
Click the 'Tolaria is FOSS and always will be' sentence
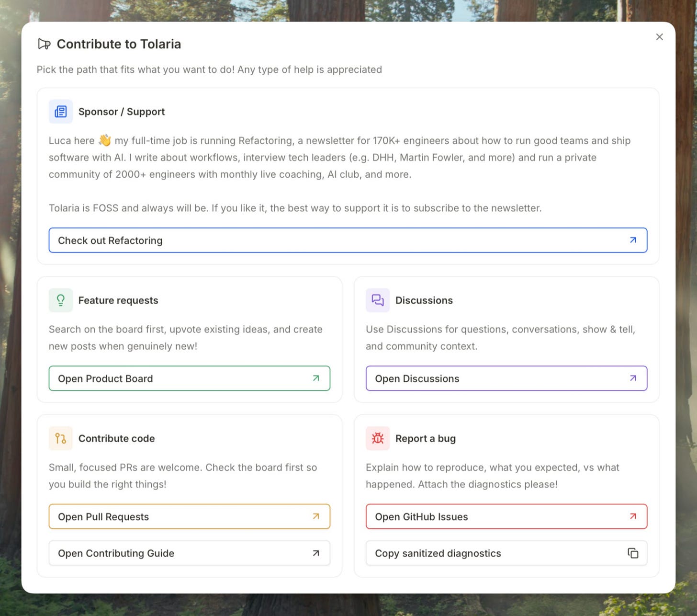click(x=295, y=208)
